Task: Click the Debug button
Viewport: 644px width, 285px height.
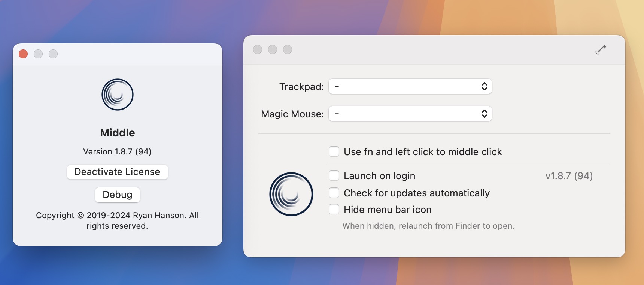Action: (118, 195)
